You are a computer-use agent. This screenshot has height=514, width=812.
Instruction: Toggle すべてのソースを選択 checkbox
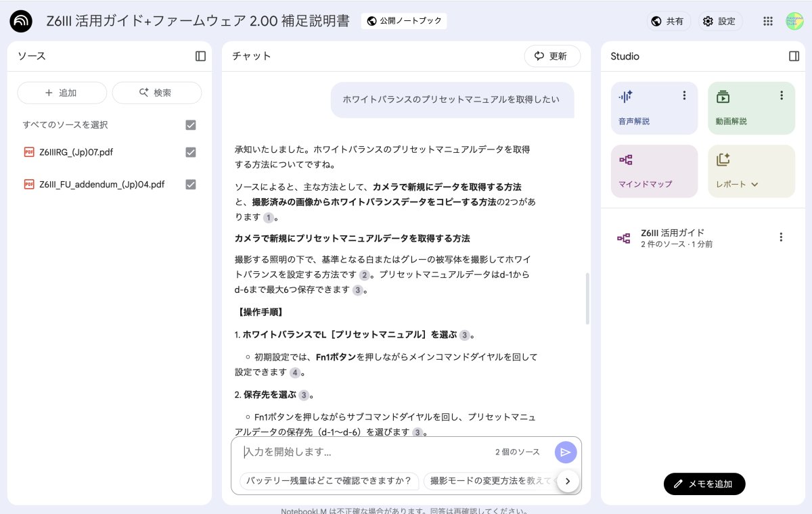(191, 125)
